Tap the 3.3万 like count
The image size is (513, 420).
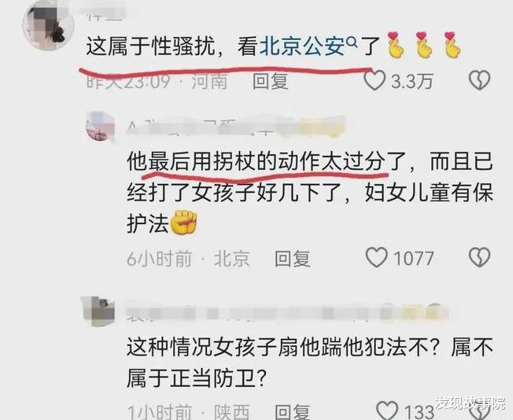412,81
